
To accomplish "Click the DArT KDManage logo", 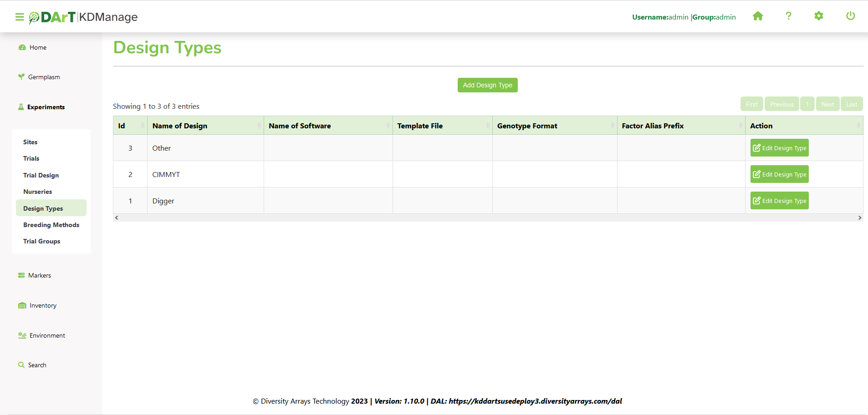I will tap(83, 17).
